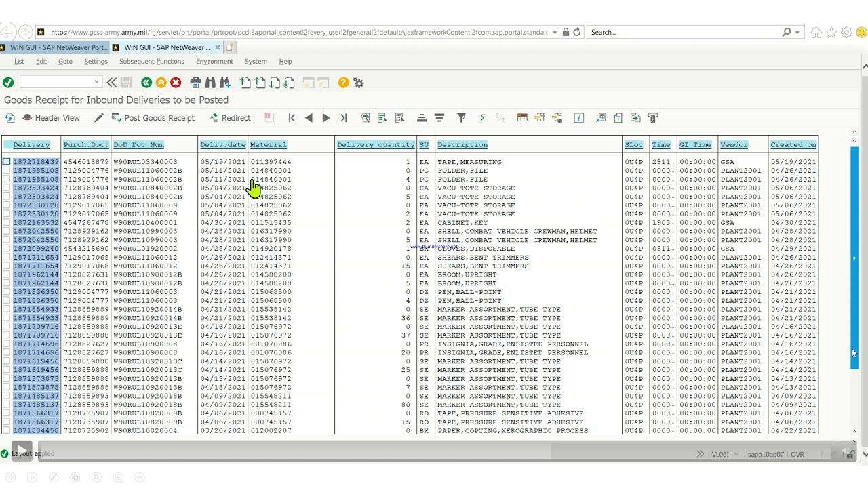Click the red Cancel icon
This screenshot has width=868, height=488.
click(176, 83)
